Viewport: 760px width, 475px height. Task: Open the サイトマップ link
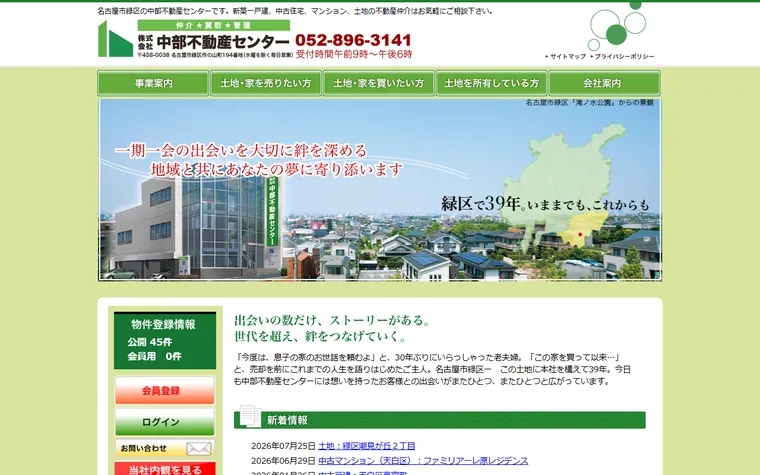click(566, 57)
